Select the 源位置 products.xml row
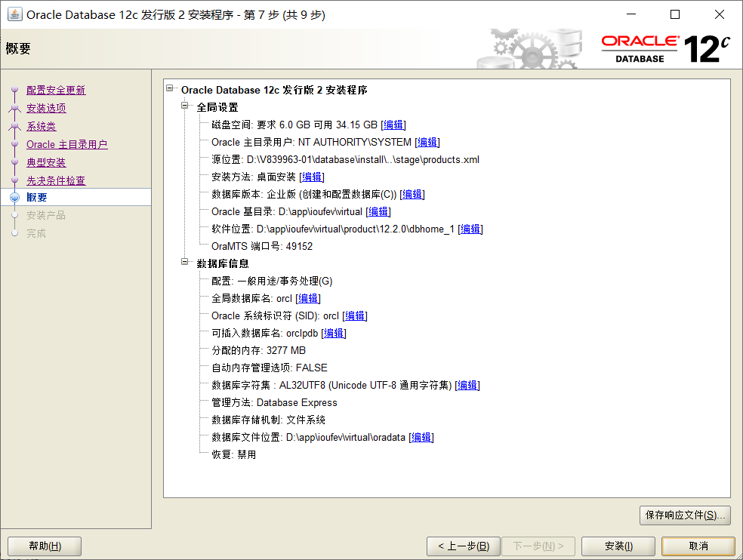This screenshot has height=560, width=743. (x=345, y=160)
